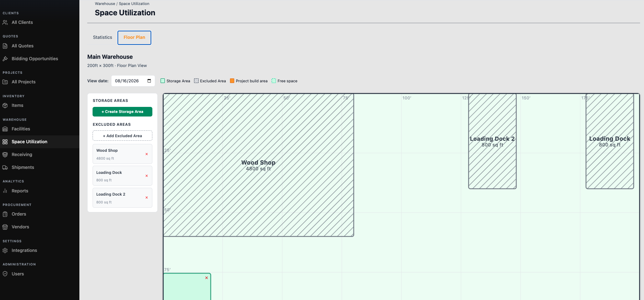
Task: Remove the Wood Shop excluded area
Action: pos(147,154)
